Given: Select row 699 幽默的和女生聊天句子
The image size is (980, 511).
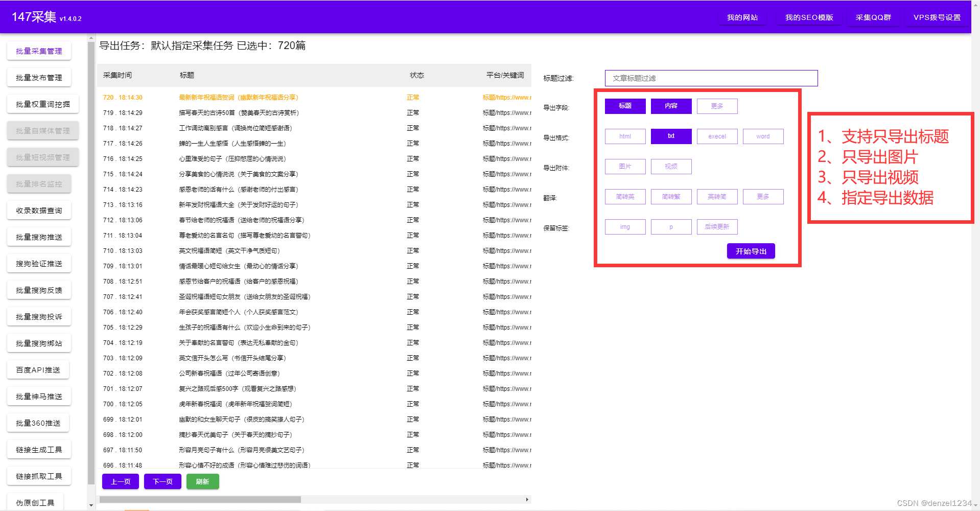Looking at the screenshot, I should click(314, 419).
